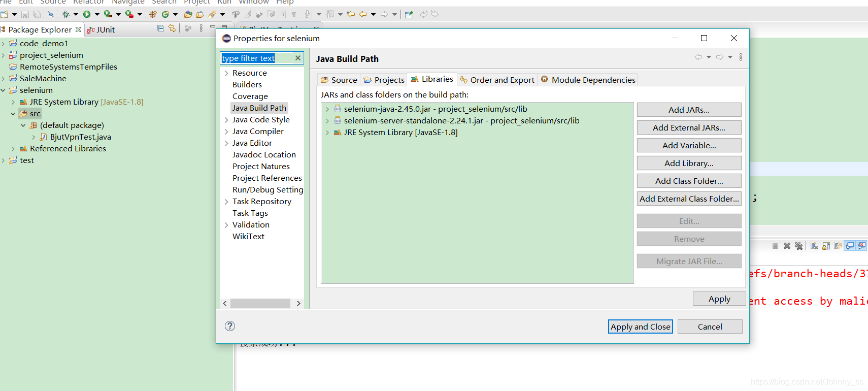
Task: Expand Referenced Libraries in Package Explorer
Action: point(13,149)
